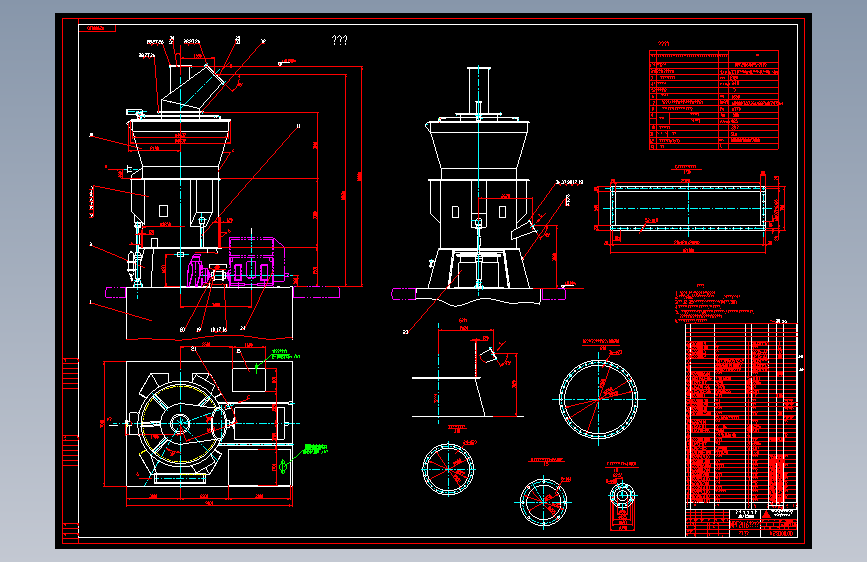Click the lower green annotation in plan view
The image size is (867, 562).
(316, 449)
